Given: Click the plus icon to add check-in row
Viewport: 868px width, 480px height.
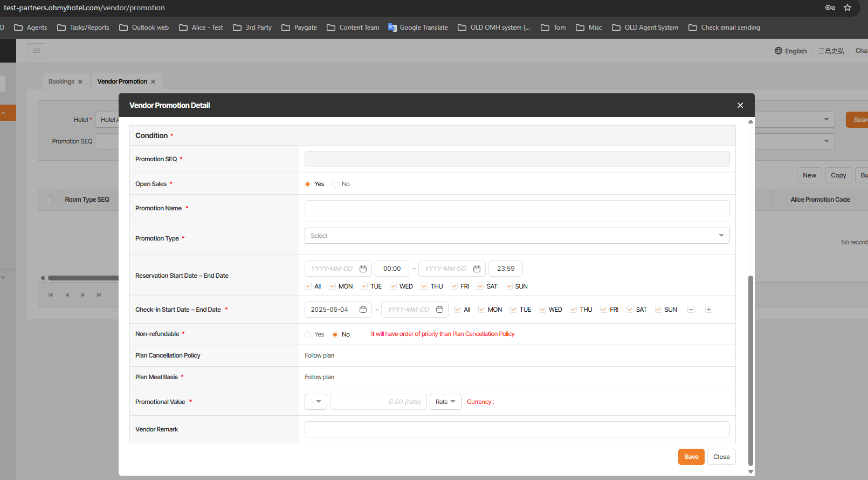Looking at the screenshot, I should (708, 310).
